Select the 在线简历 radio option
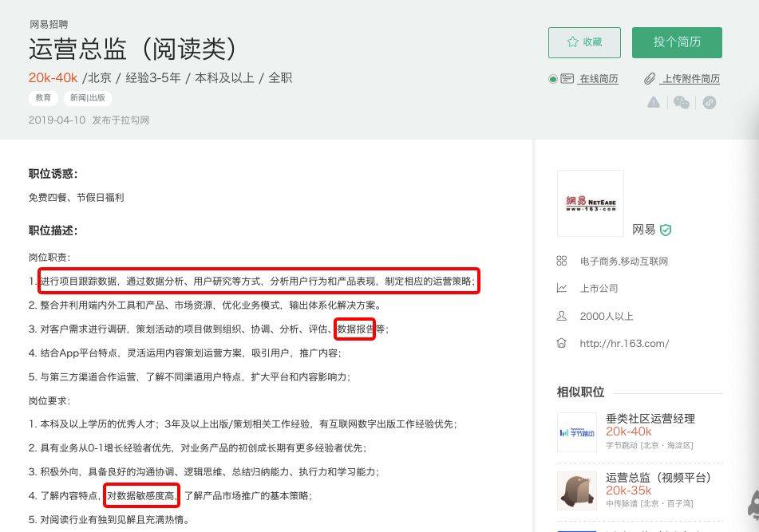Screen dimensions: 759x532 [552, 79]
